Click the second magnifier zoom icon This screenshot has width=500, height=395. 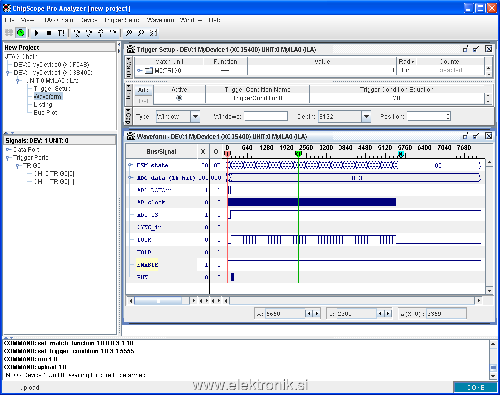141,33
